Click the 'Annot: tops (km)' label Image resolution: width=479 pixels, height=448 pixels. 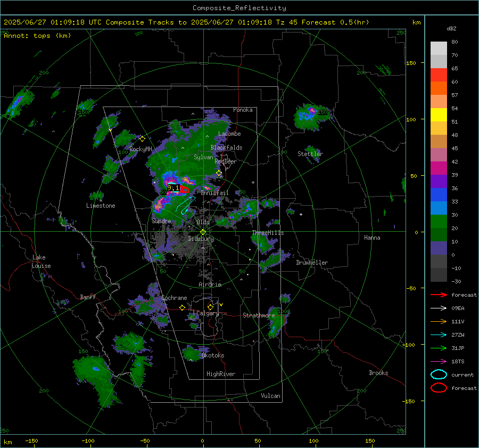coord(37,36)
